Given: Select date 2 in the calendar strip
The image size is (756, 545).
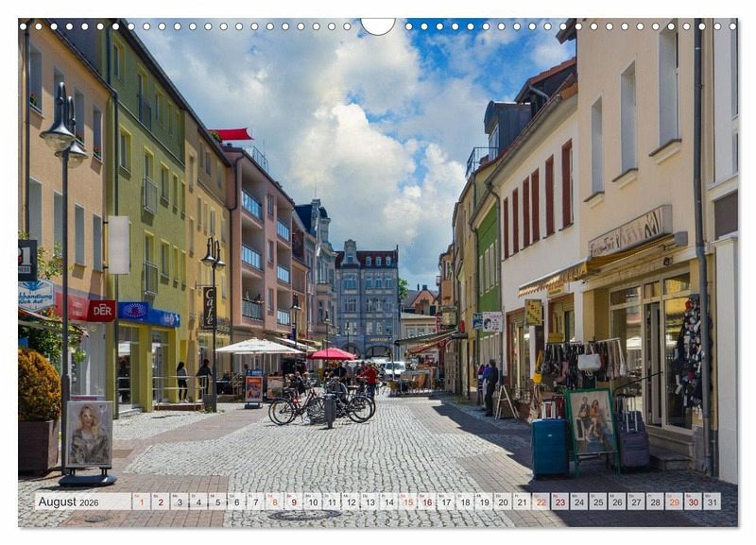Looking at the screenshot, I should [x=161, y=502].
